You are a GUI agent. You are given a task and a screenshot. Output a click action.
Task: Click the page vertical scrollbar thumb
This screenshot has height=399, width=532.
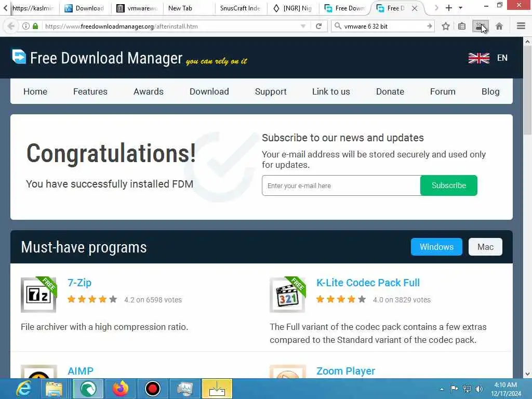pyautogui.click(x=527, y=91)
